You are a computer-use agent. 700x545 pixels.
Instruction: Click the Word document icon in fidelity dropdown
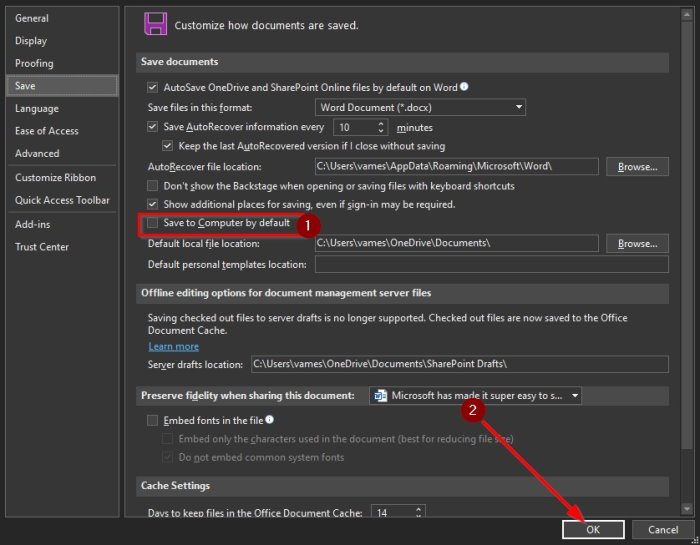380,395
